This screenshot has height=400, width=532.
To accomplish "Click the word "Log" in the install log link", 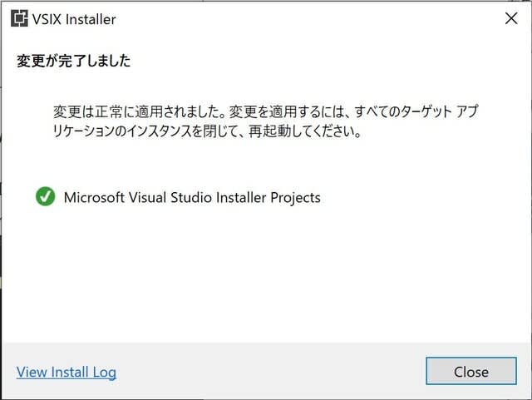I will coord(104,372).
